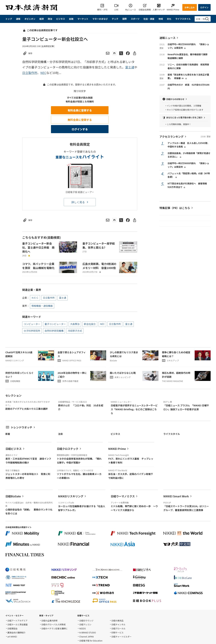This screenshot has height=644, width=216.
Task: Open the 日経チャートビルダー footer link
Action: coord(121,637)
